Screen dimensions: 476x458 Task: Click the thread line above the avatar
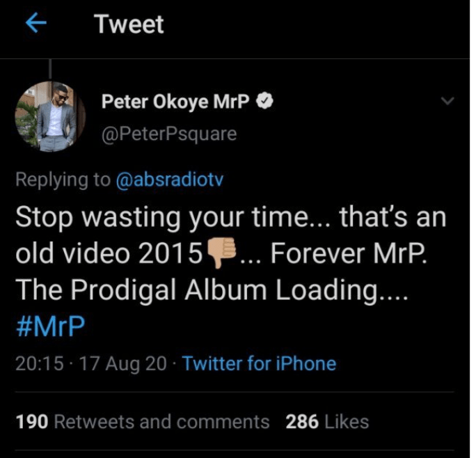(x=51, y=70)
